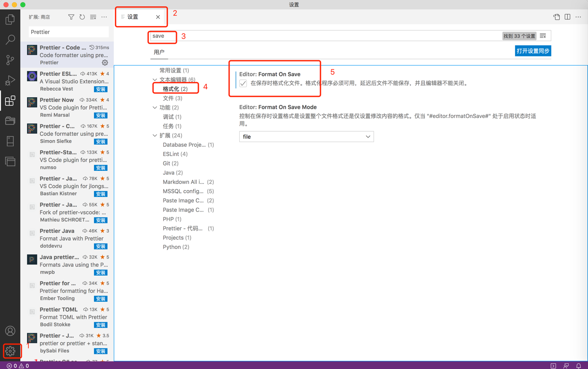The width and height of the screenshot is (588, 369).
Task: Select 格式化 (2) in settings tree
Action: tap(175, 89)
